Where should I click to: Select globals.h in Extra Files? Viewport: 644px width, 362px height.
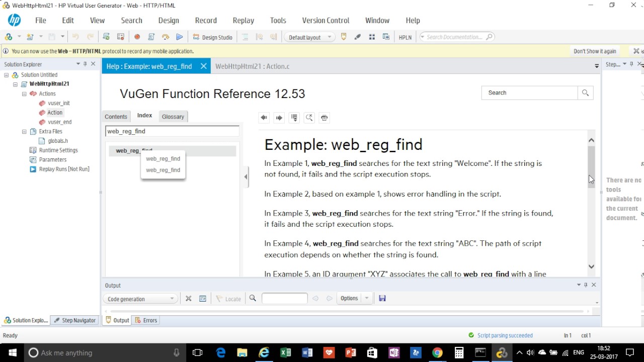(x=58, y=141)
